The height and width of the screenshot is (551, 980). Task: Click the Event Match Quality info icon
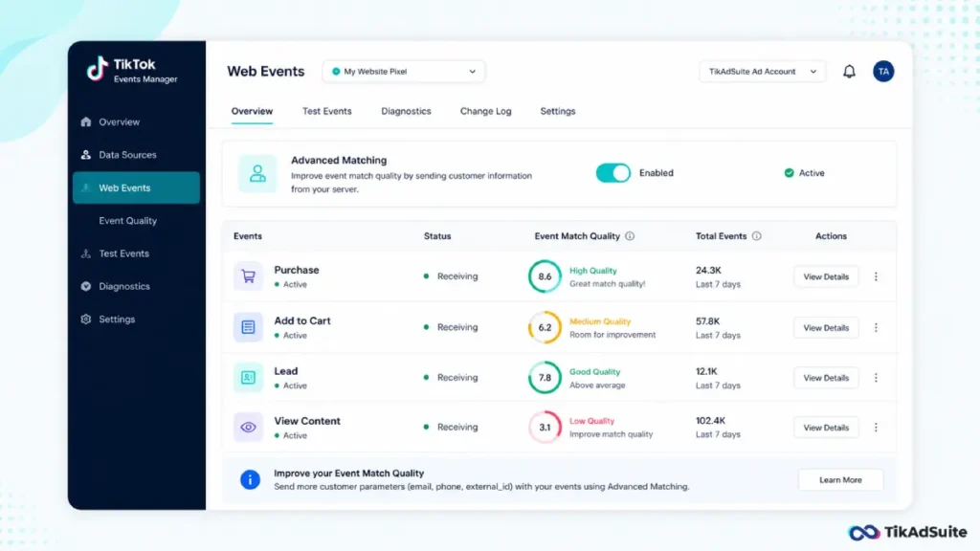630,236
